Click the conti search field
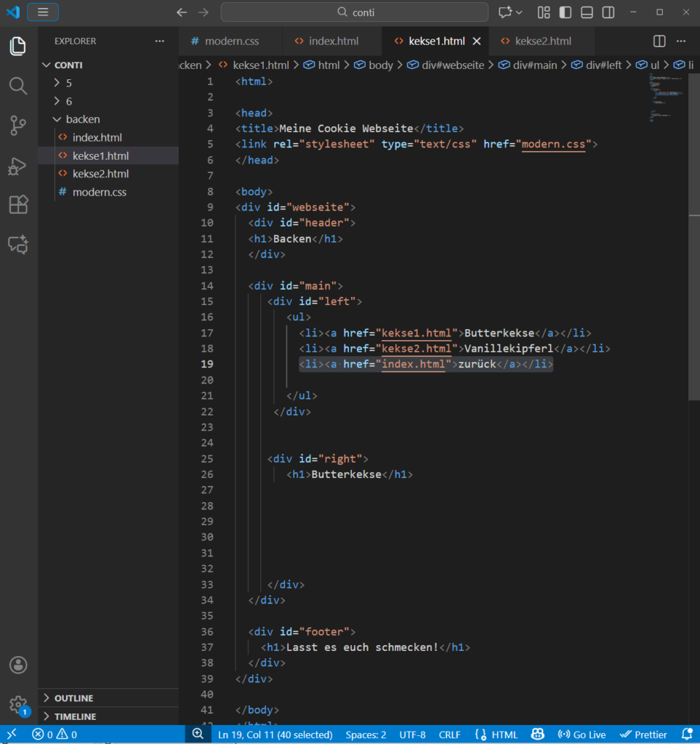Viewport: 700px width, 744px height. (355, 12)
